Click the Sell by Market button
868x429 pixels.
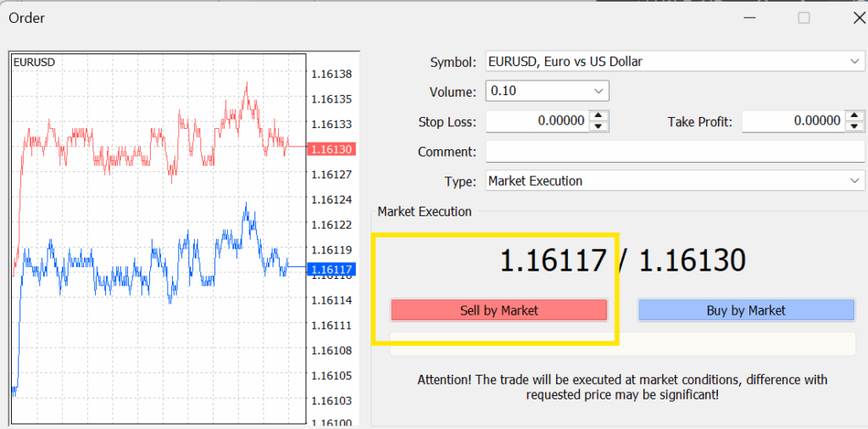[x=498, y=310]
